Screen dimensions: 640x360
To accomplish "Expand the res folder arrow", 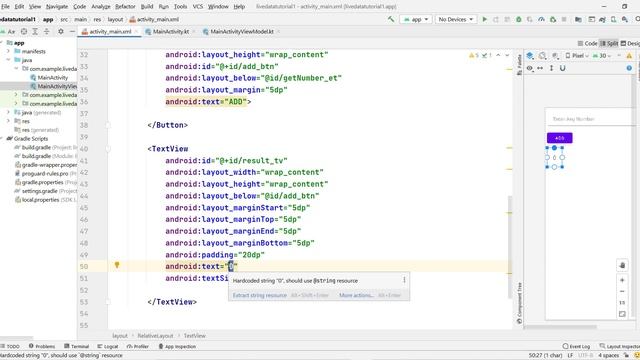I will coord(8,121).
